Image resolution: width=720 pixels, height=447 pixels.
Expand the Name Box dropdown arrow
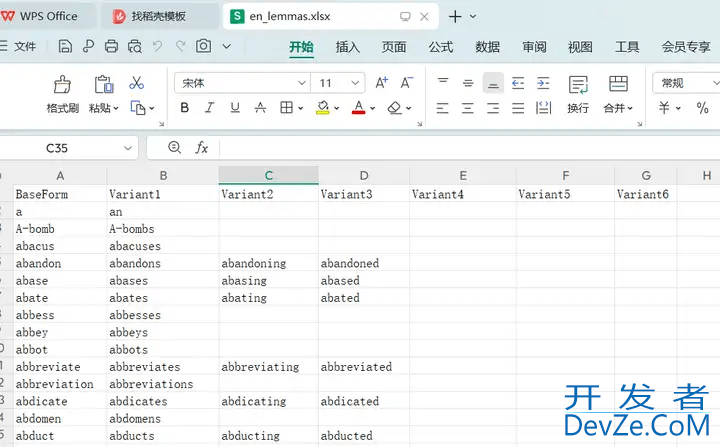[x=128, y=148]
